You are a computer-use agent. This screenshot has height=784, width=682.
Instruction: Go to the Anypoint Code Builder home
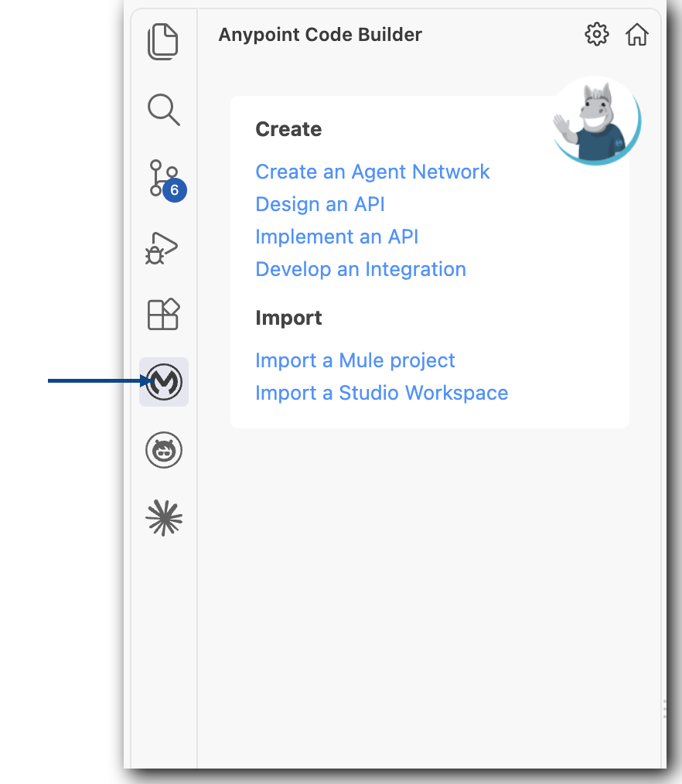pyautogui.click(x=637, y=35)
